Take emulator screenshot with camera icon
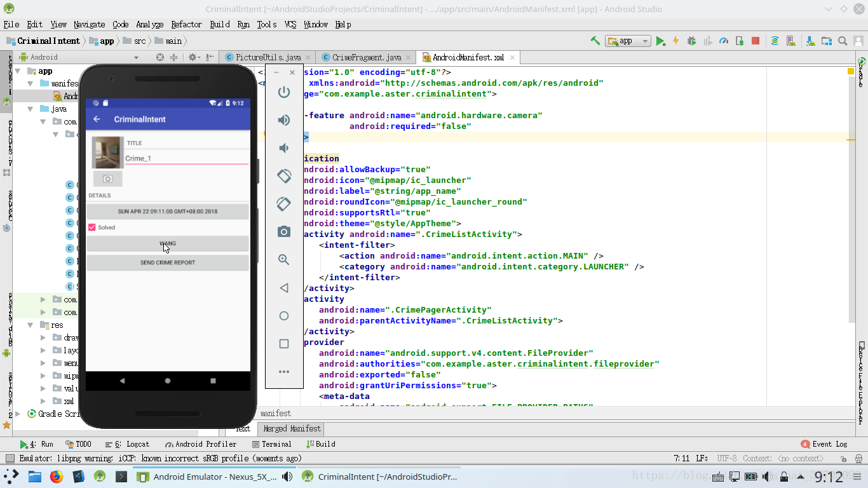The width and height of the screenshot is (868, 488). [x=284, y=232]
